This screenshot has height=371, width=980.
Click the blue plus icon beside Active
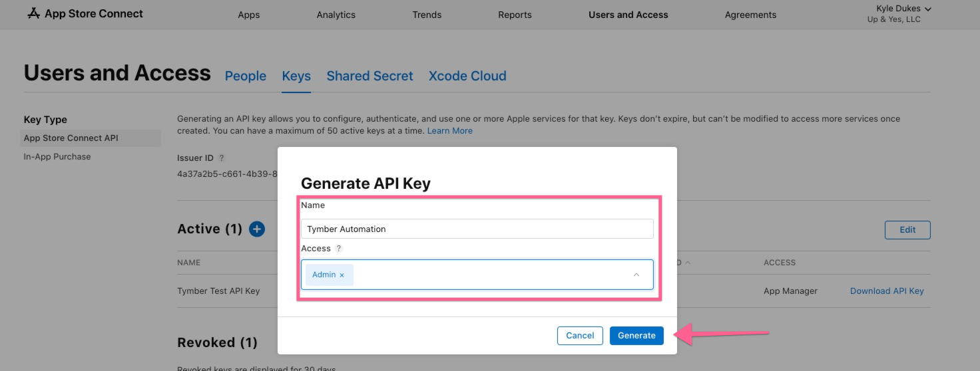(257, 229)
